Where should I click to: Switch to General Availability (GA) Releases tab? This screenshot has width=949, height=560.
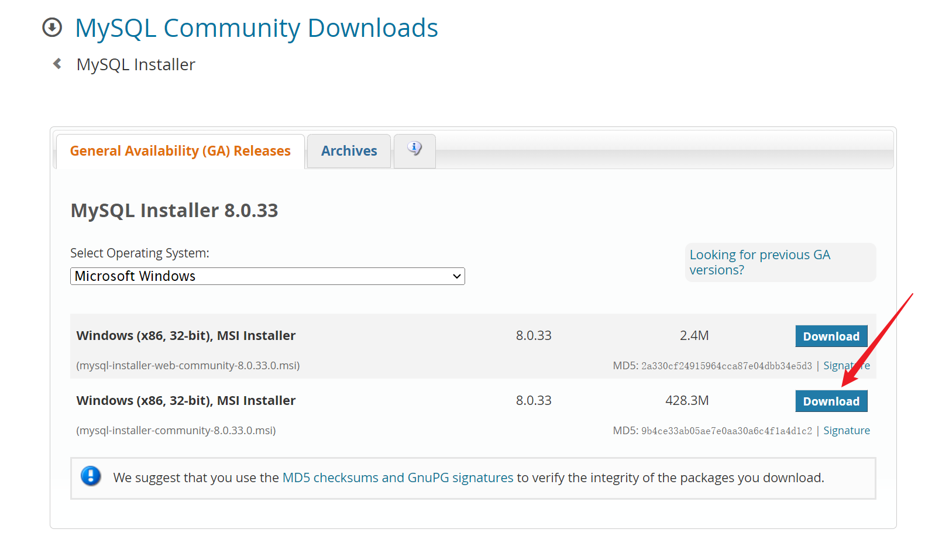180,151
